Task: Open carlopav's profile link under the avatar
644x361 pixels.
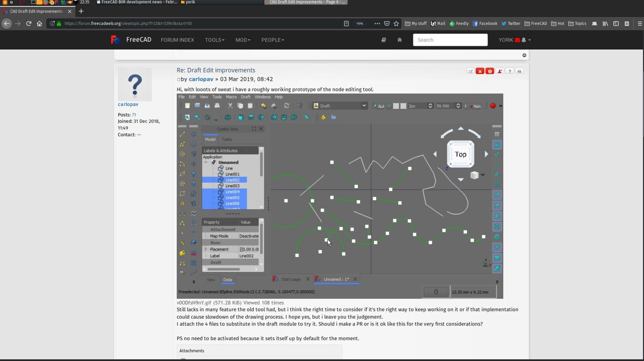Action: click(128, 104)
